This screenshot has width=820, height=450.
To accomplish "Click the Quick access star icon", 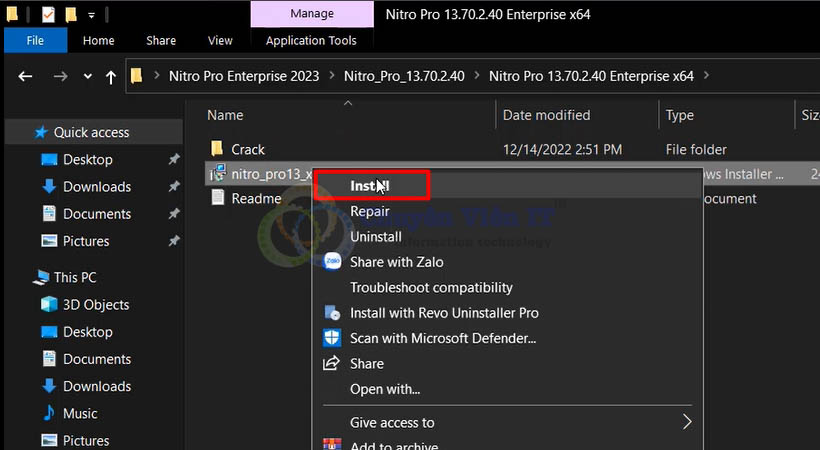I will 41,132.
